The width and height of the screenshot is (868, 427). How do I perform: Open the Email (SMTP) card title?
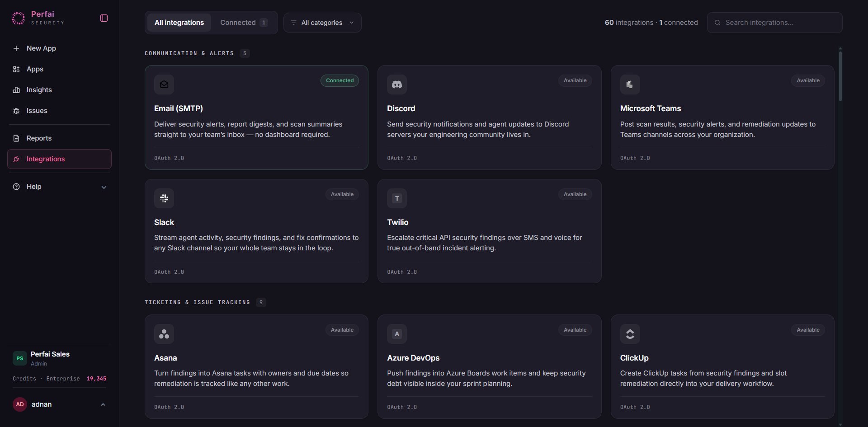point(179,108)
